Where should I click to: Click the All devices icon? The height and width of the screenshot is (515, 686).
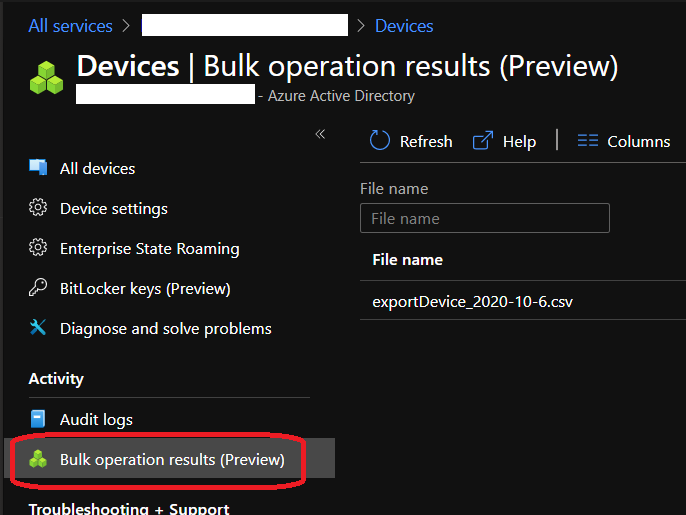tap(38, 168)
